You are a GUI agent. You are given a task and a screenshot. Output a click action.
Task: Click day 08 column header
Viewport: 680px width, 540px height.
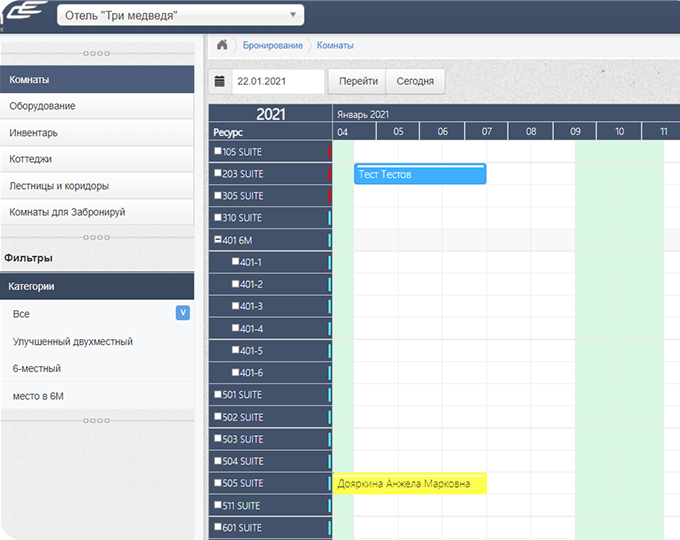pyautogui.click(x=531, y=131)
